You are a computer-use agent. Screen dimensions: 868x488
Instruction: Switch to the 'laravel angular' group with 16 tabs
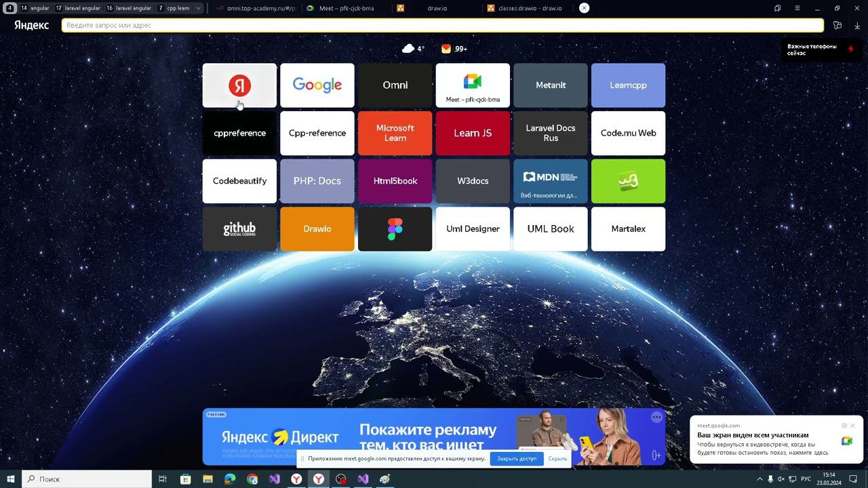click(x=128, y=8)
